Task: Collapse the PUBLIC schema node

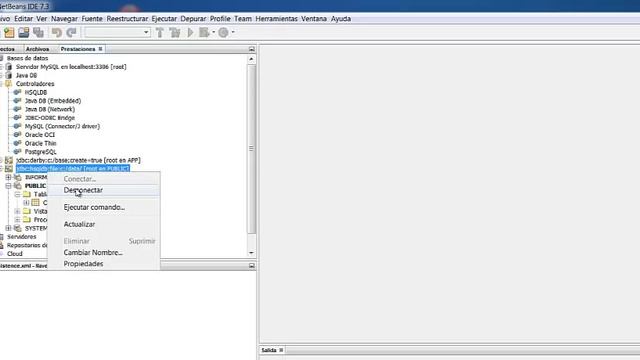Action: pos(8,186)
